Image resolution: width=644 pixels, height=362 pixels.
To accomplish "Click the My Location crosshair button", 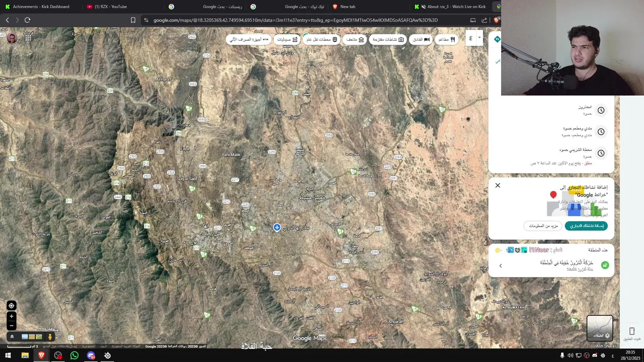I will point(12,306).
